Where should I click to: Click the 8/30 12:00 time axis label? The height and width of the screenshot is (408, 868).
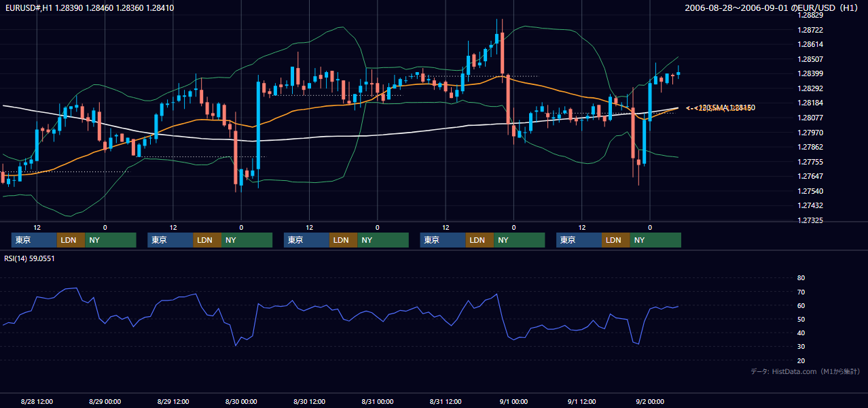click(309, 401)
